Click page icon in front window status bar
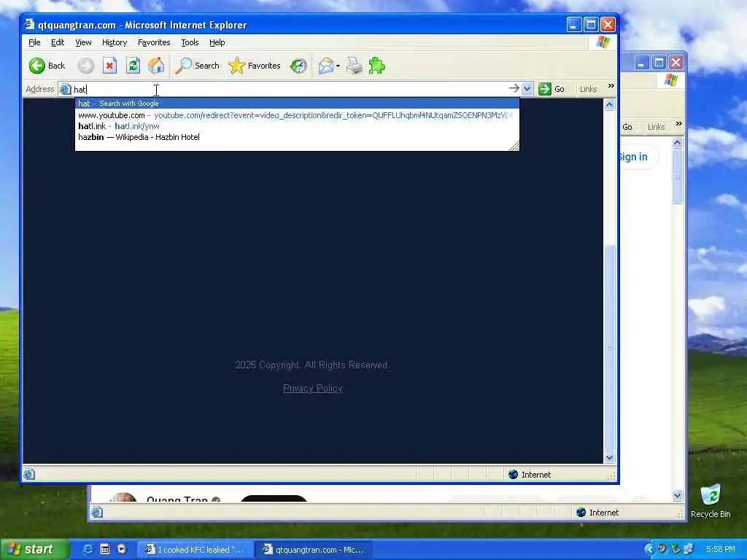The width and height of the screenshot is (747, 560). (29, 474)
